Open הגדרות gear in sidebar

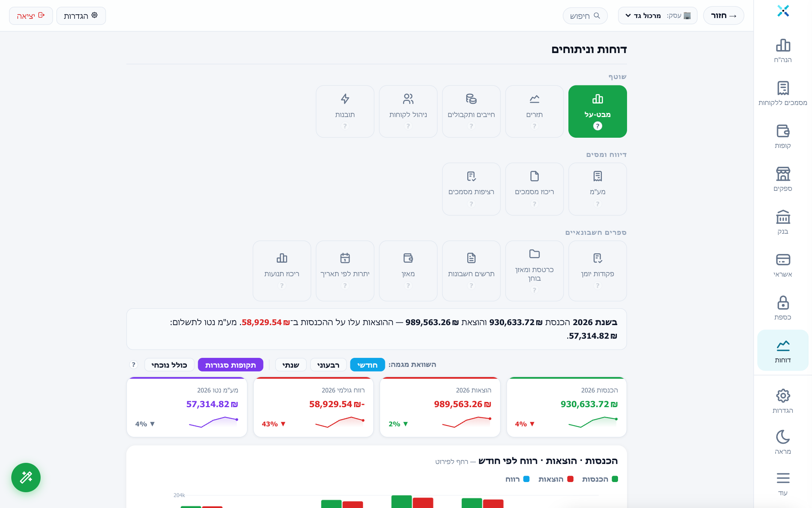tap(783, 402)
